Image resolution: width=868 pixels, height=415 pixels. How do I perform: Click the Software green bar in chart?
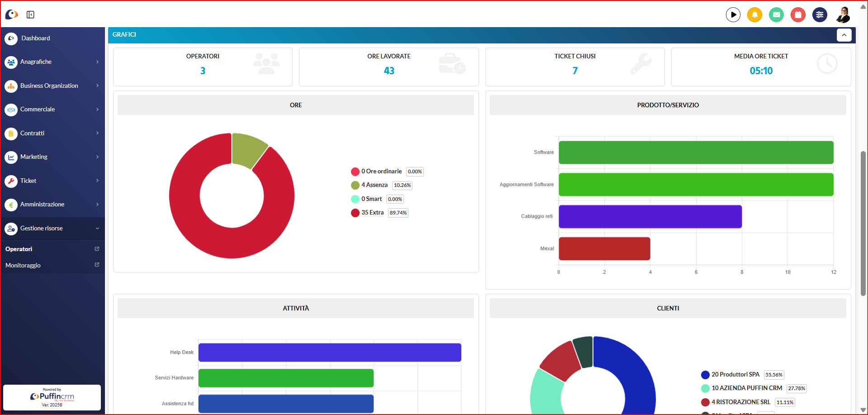(696, 153)
